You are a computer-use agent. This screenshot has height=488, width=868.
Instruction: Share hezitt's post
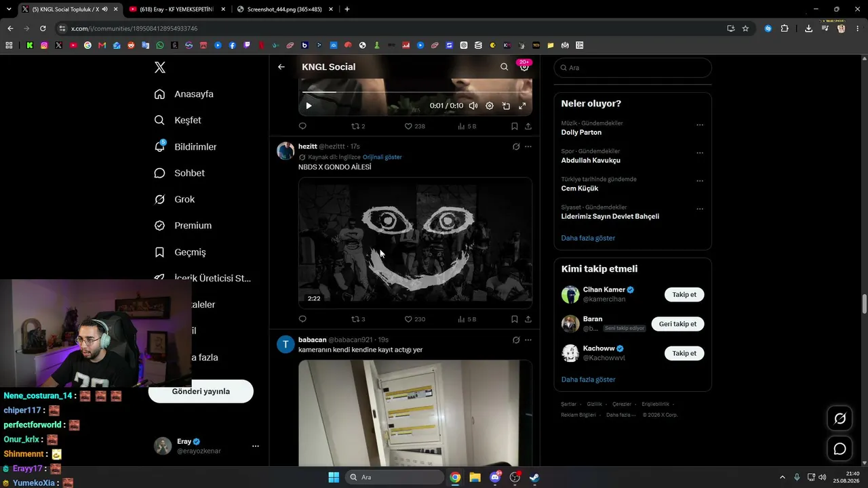pyautogui.click(x=528, y=319)
